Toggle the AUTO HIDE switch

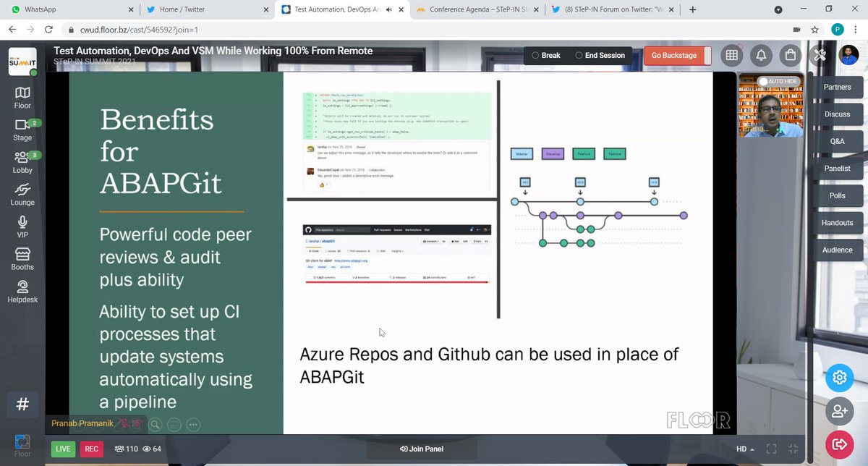[778, 81]
